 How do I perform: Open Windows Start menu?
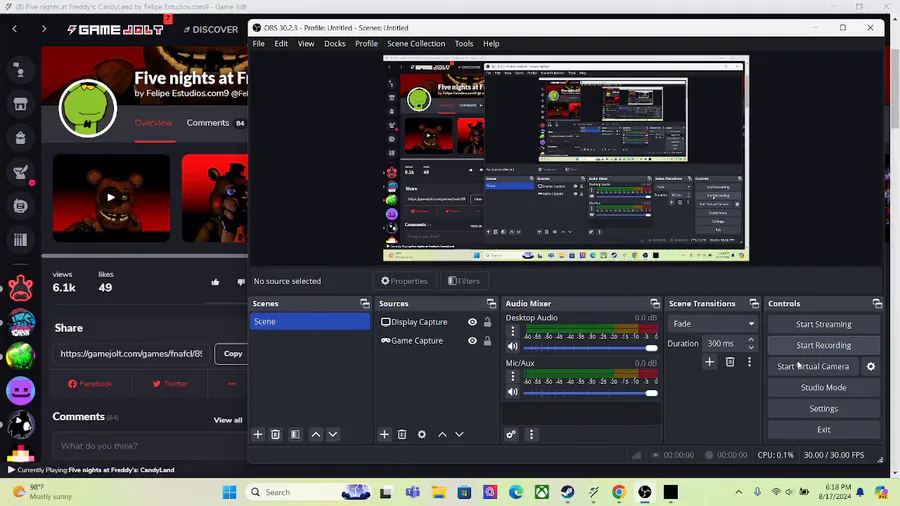pyautogui.click(x=230, y=492)
